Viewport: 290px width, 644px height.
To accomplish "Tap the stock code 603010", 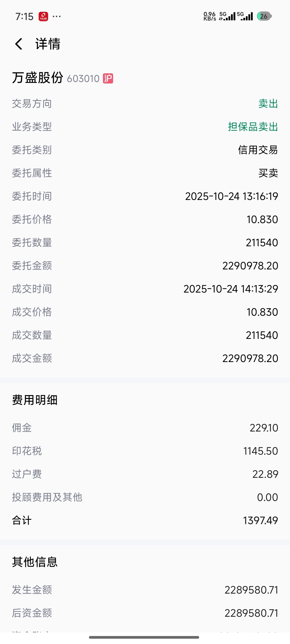I will [83, 79].
